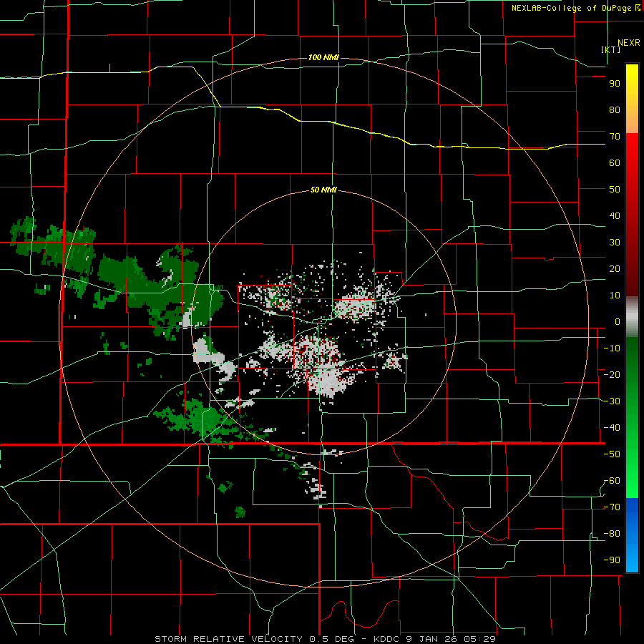Image resolution: width=644 pixels, height=644 pixels.
Task: Click the -90 value on the velocity scale
Action: [612, 560]
